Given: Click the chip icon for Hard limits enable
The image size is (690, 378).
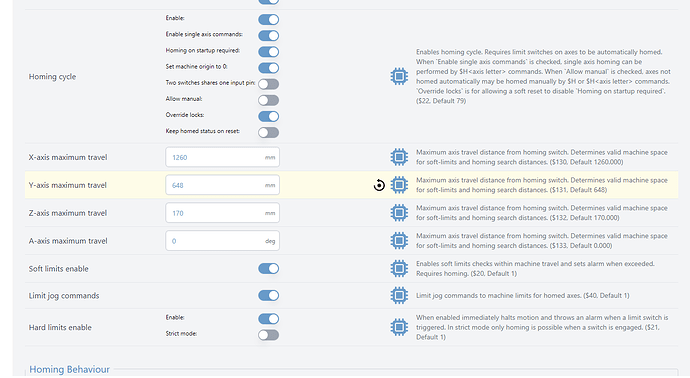Looking at the screenshot, I should pyautogui.click(x=399, y=327).
